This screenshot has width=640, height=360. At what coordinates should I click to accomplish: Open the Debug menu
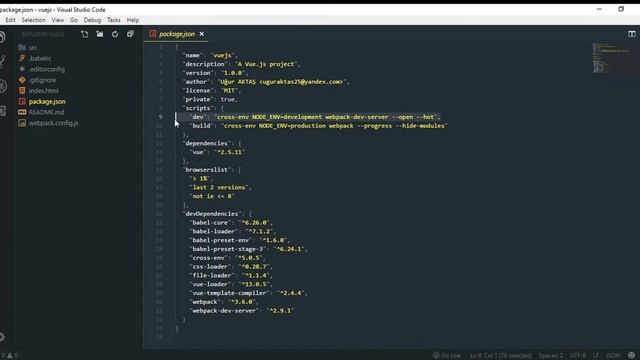[x=92, y=20]
